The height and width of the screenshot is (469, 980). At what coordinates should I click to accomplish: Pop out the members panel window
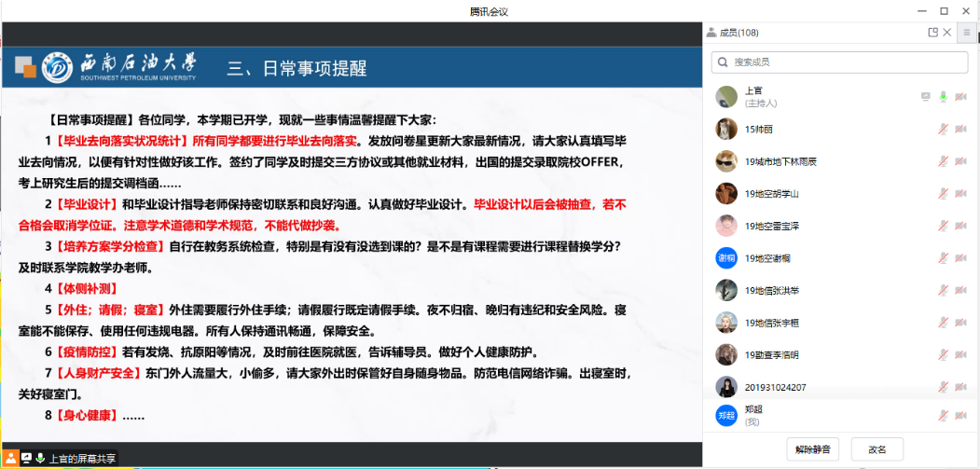(932, 33)
